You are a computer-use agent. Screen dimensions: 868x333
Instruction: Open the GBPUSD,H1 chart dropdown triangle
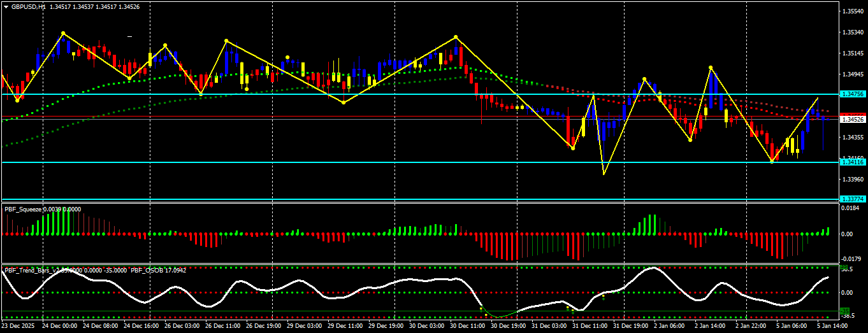pyautogui.click(x=6, y=6)
